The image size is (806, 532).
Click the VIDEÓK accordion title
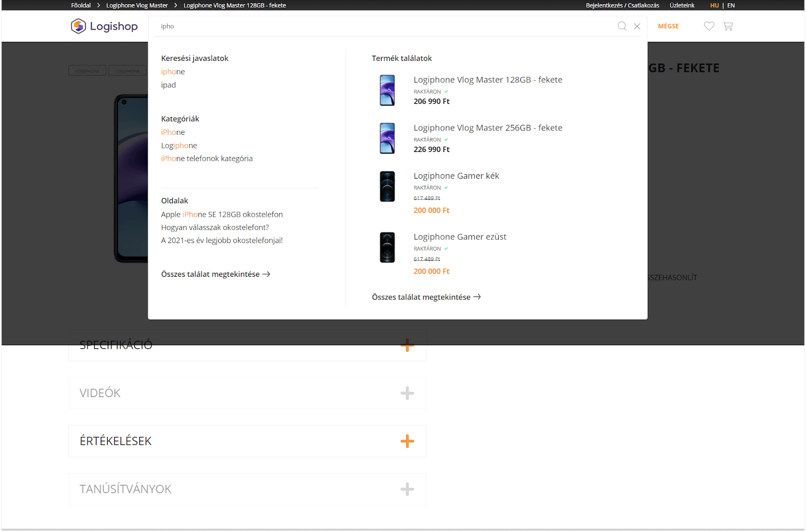pyautogui.click(x=100, y=393)
